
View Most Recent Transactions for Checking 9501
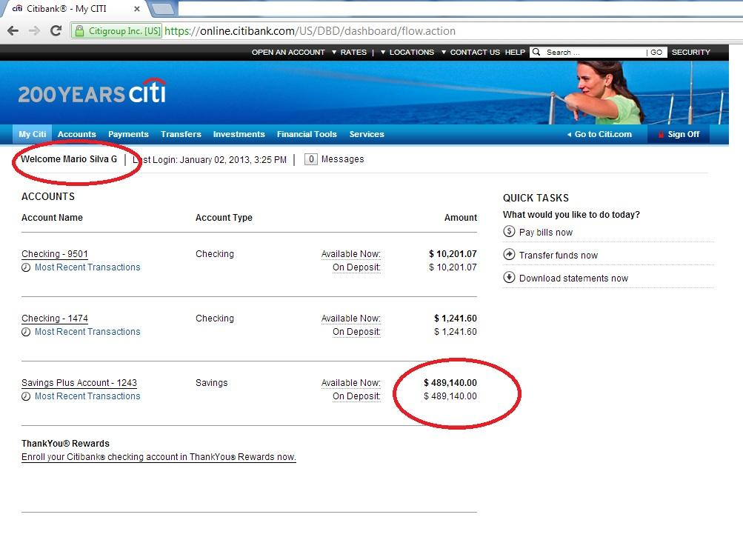pos(87,267)
